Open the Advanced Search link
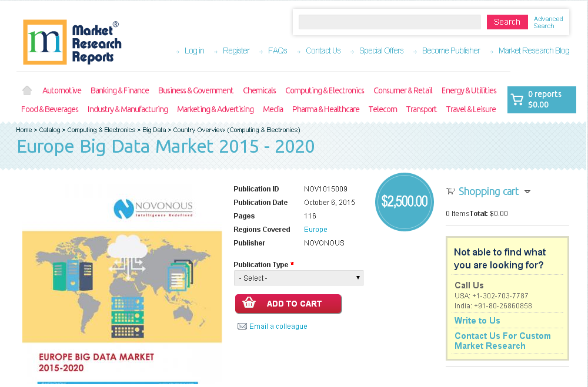The height and width of the screenshot is (387, 588). tap(548, 22)
